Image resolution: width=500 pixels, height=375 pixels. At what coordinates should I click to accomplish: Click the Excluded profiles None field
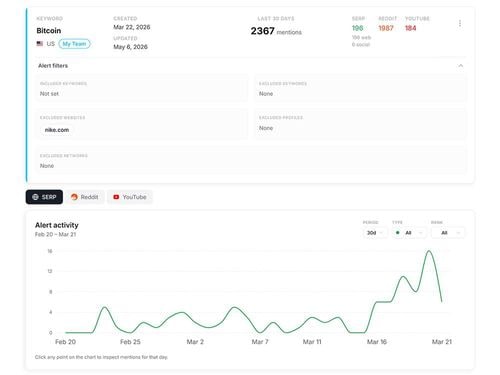coord(361,123)
